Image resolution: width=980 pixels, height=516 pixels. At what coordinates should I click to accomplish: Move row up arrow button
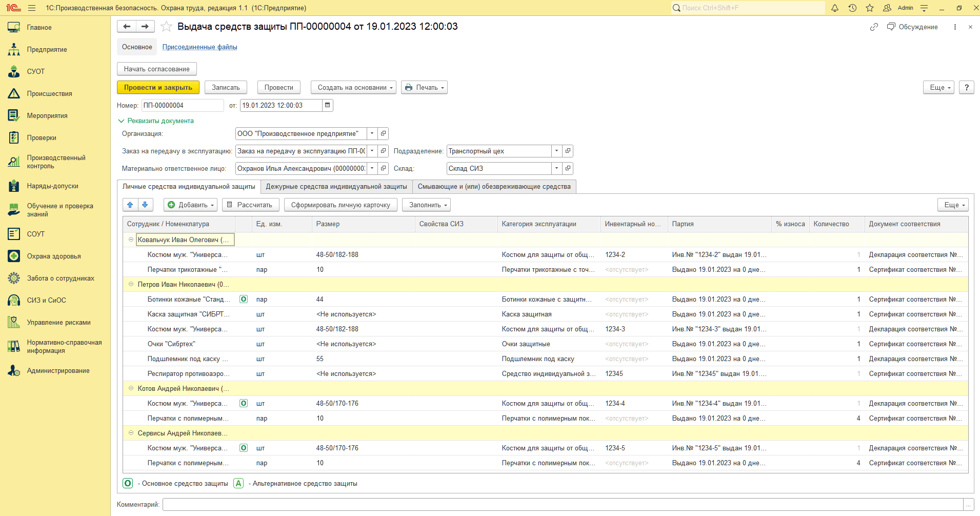[x=130, y=205]
